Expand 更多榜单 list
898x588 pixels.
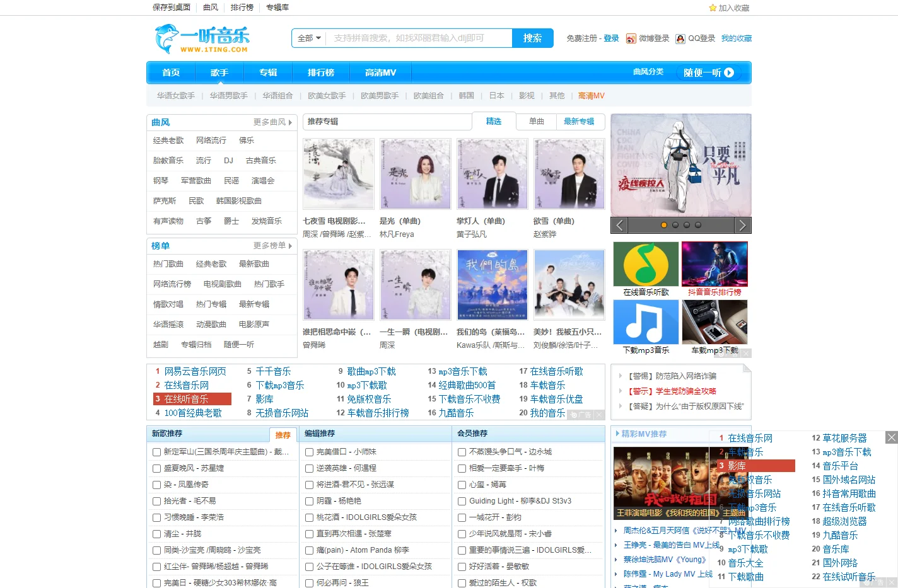[272, 246]
